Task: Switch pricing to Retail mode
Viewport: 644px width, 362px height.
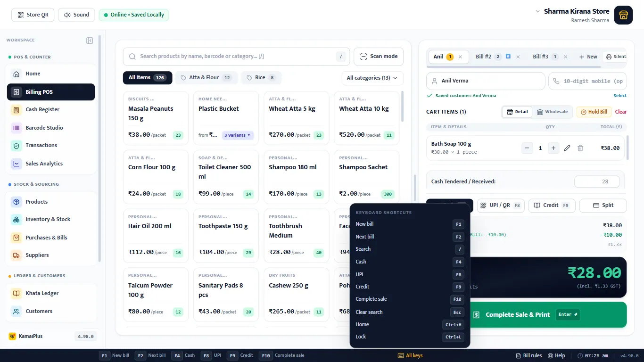Action: [517, 112]
